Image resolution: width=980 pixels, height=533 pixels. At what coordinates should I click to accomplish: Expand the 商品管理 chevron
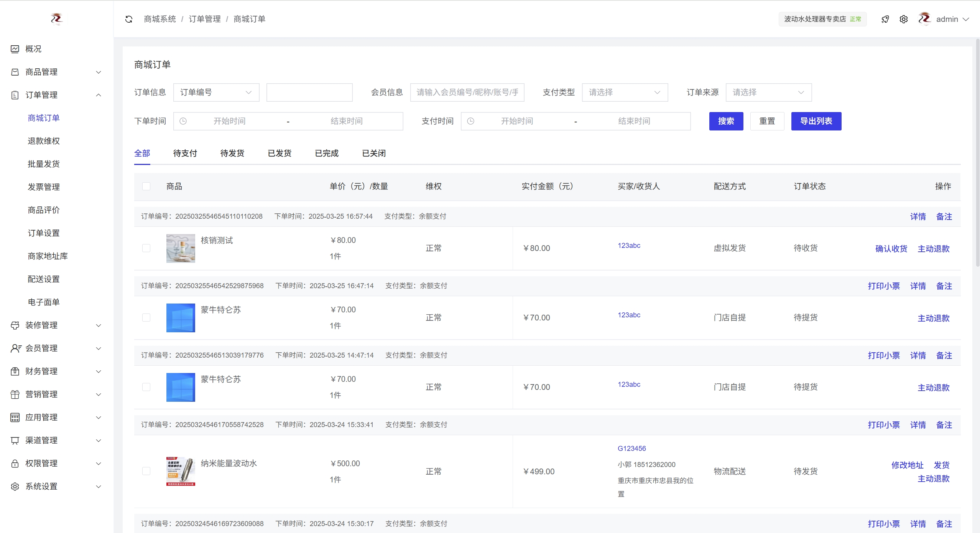(99, 72)
